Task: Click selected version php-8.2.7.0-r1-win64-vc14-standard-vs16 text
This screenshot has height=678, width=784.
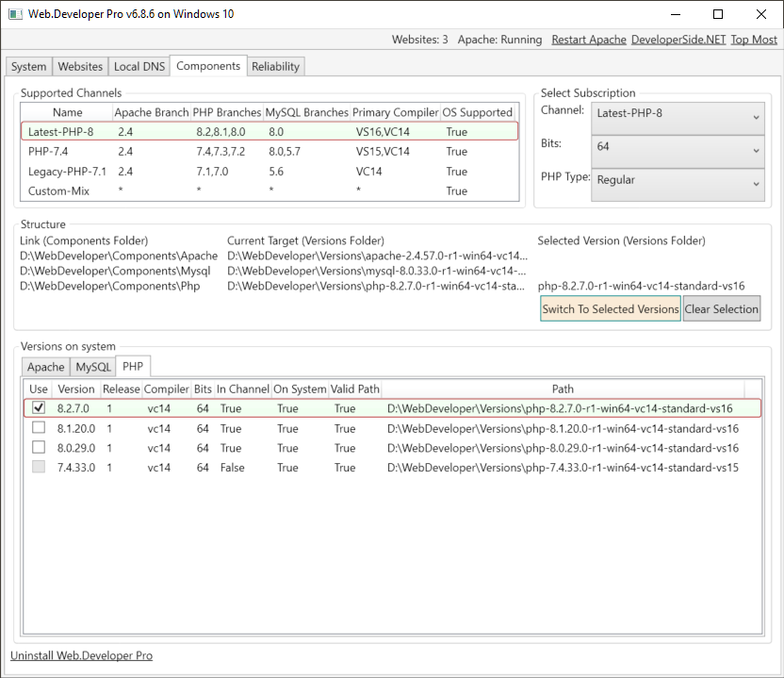Action: tap(641, 286)
